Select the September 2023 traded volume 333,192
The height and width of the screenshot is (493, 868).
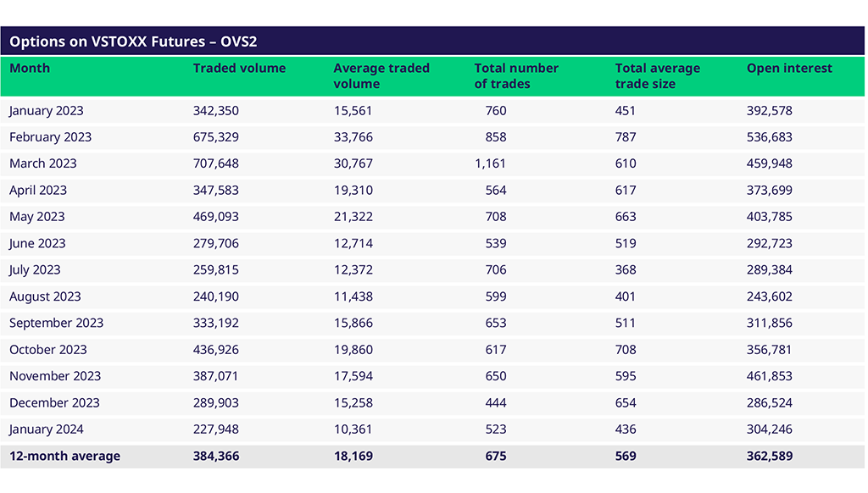click(x=216, y=323)
